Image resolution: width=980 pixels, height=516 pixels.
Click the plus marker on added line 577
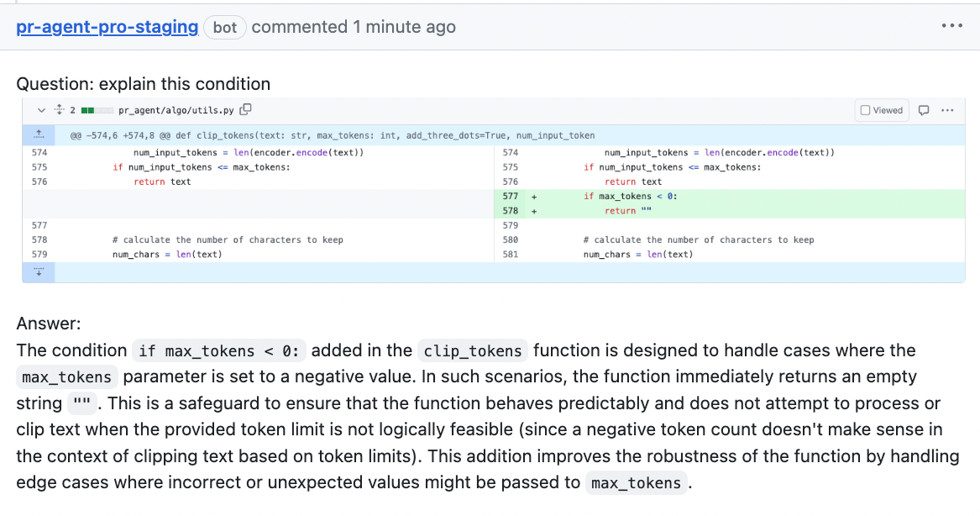click(x=533, y=197)
